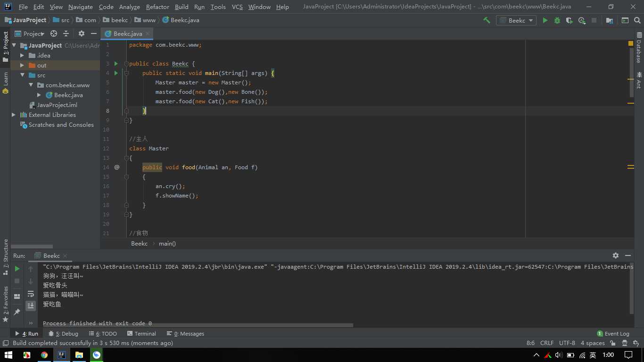Click the Run with Coverage icon
Image resolution: width=644 pixels, height=362 pixels.
570,20
